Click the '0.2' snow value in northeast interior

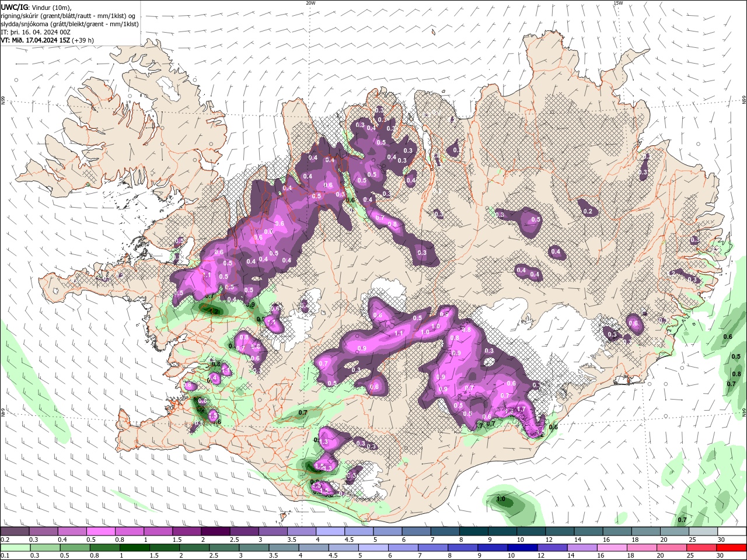tap(588, 211)
